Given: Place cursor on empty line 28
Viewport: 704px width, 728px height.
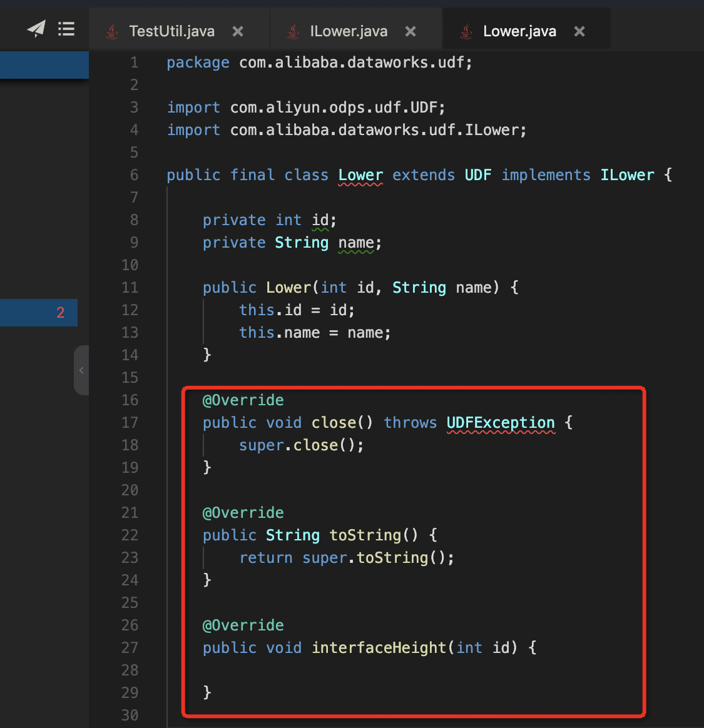Looking at the screenshot, I should (375, 670).
